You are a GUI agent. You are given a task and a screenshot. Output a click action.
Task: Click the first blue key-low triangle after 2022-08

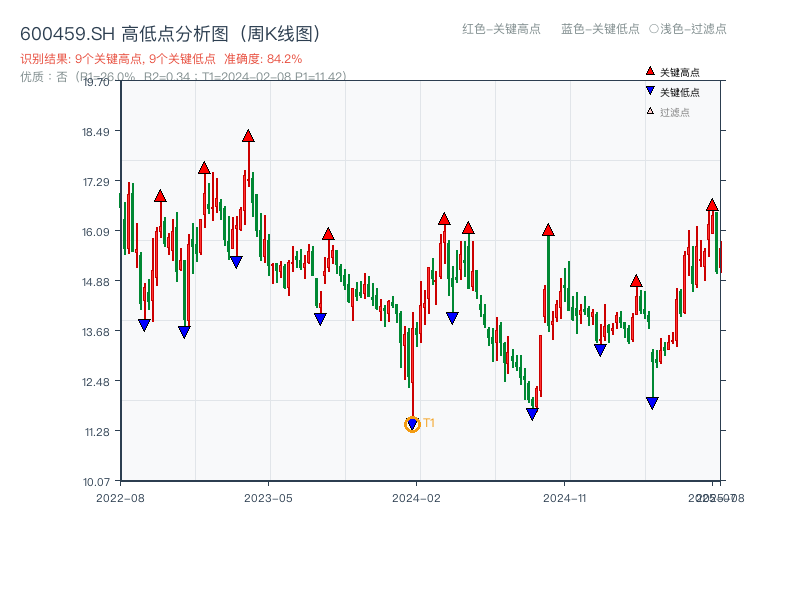[144, 325]
